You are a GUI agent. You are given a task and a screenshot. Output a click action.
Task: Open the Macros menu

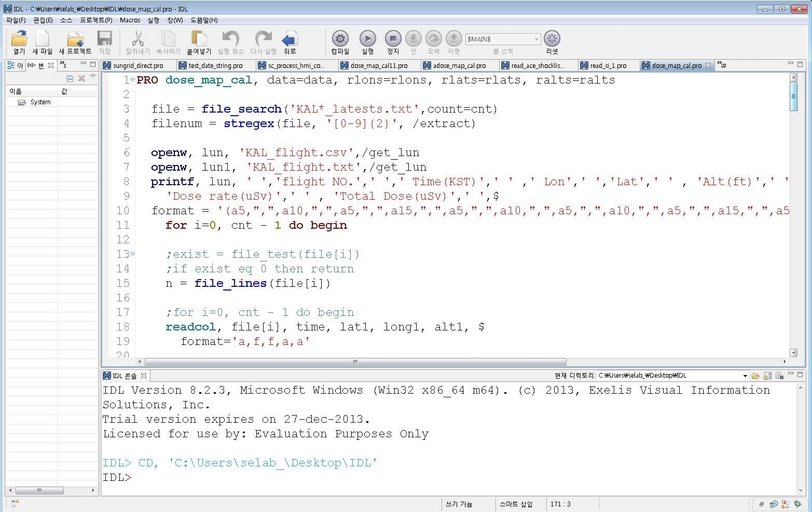130,20
